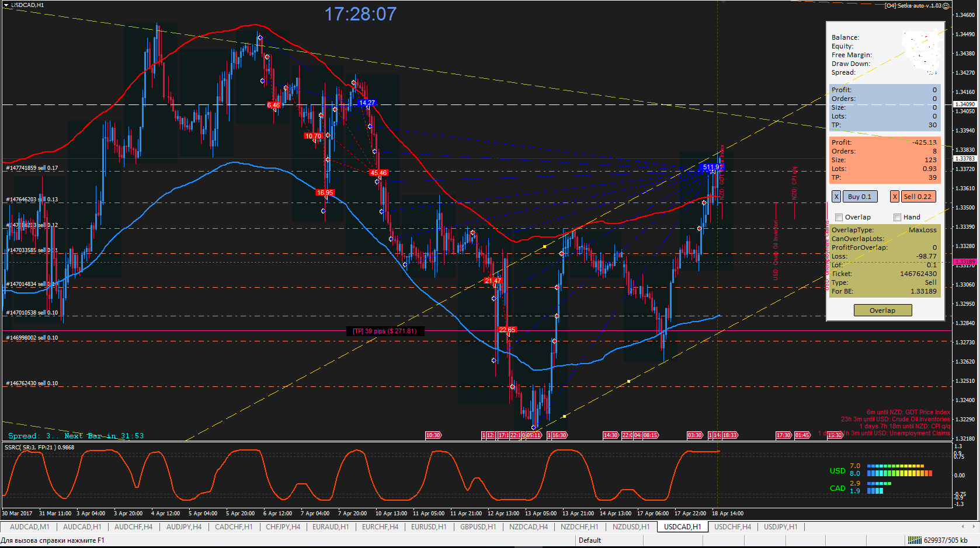980x548 pixels.
Task: Open the NZDCHF,H1 chart tab
Action: click(x=579, y=527)
